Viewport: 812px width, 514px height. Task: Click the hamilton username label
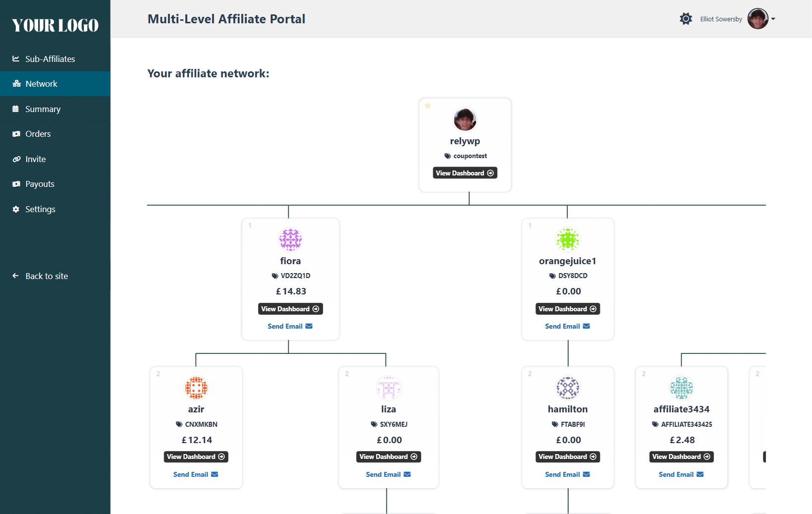click(568, 409)
